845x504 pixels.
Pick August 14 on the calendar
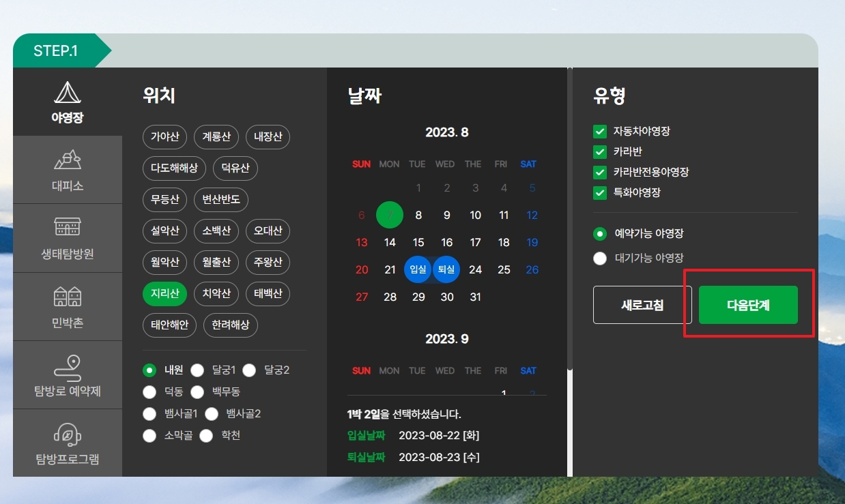point(389,242)
